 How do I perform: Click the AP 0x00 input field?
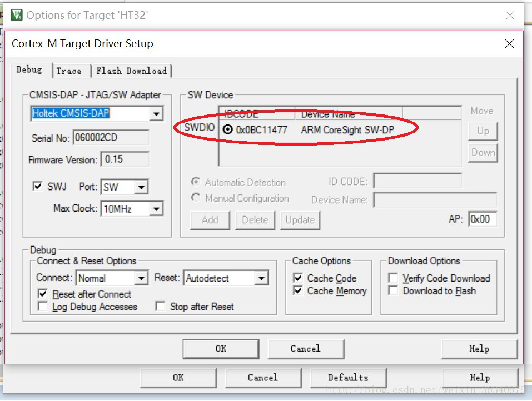point(483,219)
